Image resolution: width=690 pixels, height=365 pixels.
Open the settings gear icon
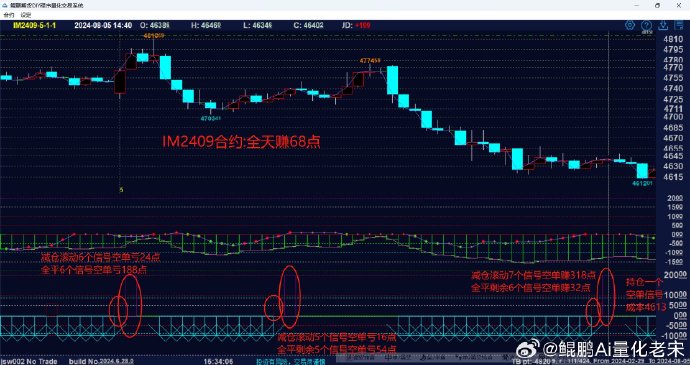(630, 25)
